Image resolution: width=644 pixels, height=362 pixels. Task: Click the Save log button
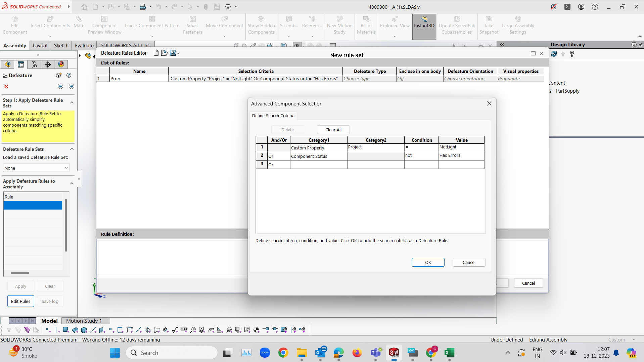pos(50,301)
